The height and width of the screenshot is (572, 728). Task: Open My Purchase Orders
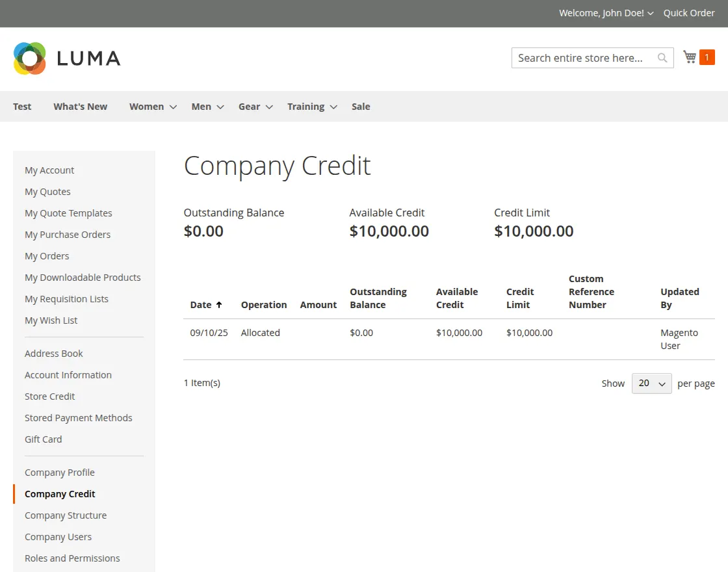tap(68, 235)
